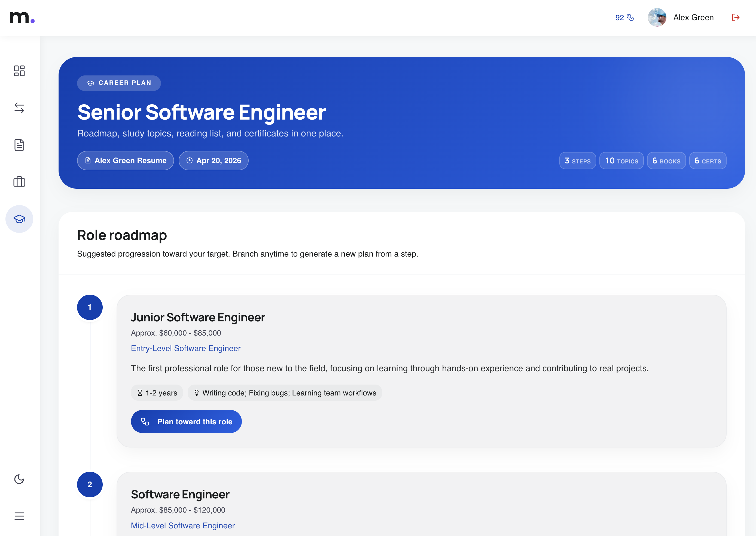Viewport: 756px width, 536px height.
Task: Open the Alex Green Resume chip
Action: click(125, 160)
